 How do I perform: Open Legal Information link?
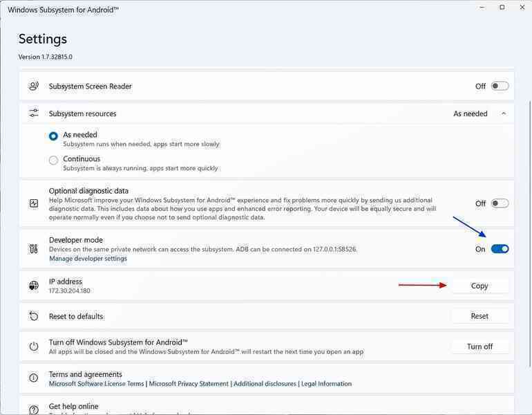click(326, 384)
